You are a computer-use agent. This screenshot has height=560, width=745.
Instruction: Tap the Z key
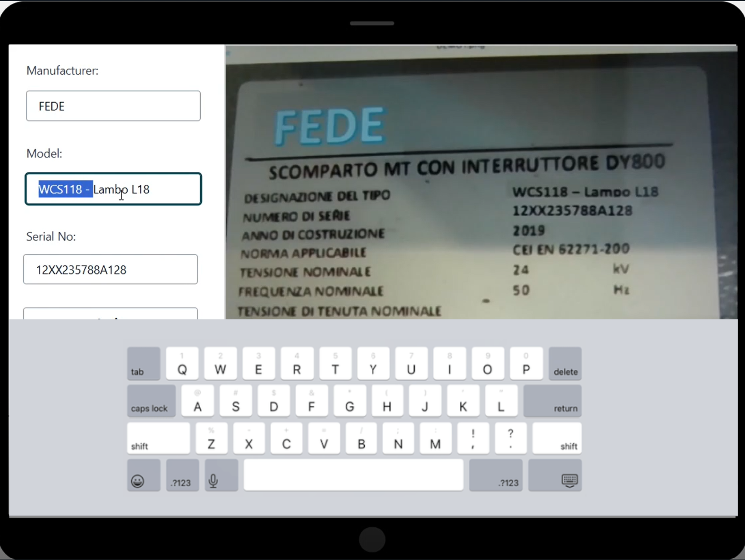(x=211, y=438)
